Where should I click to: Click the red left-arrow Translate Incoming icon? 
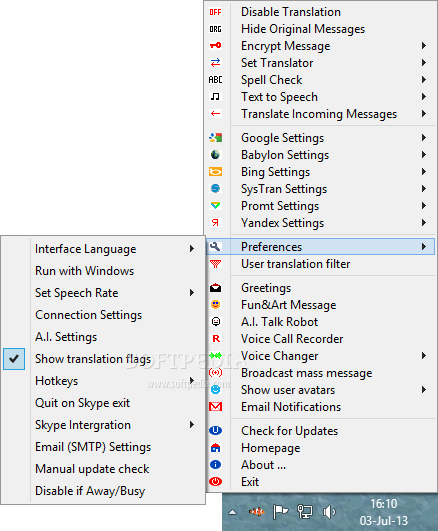pos(215,114)
